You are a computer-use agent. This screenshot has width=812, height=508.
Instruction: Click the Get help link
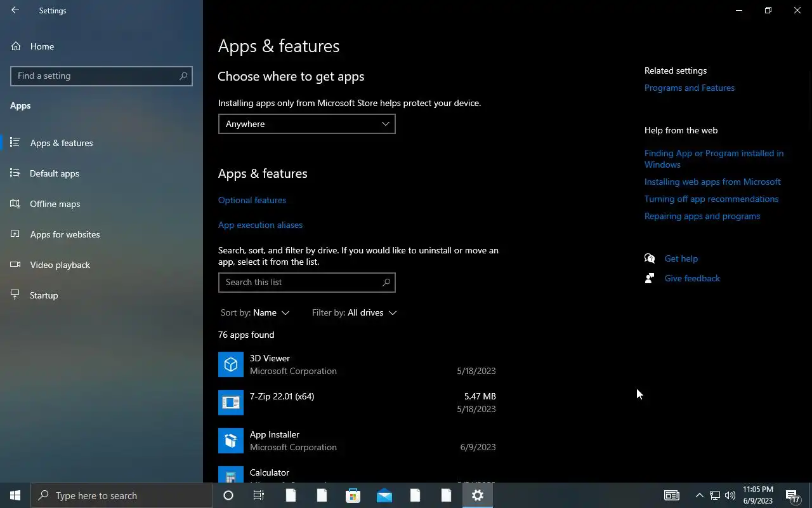pyautogui.click(x=681, y=258)
